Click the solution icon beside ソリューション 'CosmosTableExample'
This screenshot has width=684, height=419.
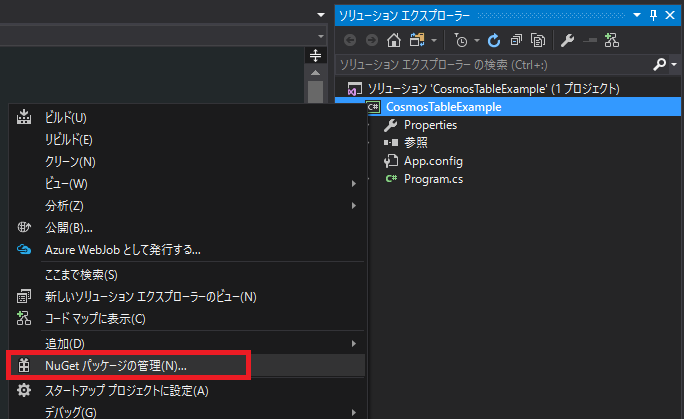(354, 89)
